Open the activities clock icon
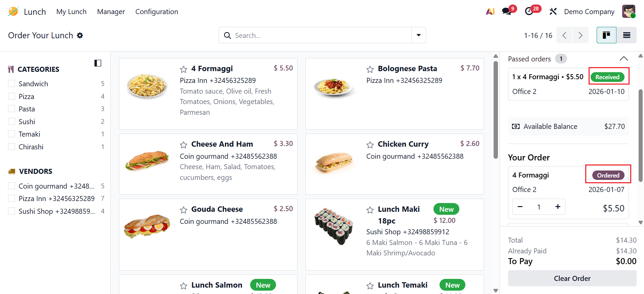 click(x=529, y=12)
